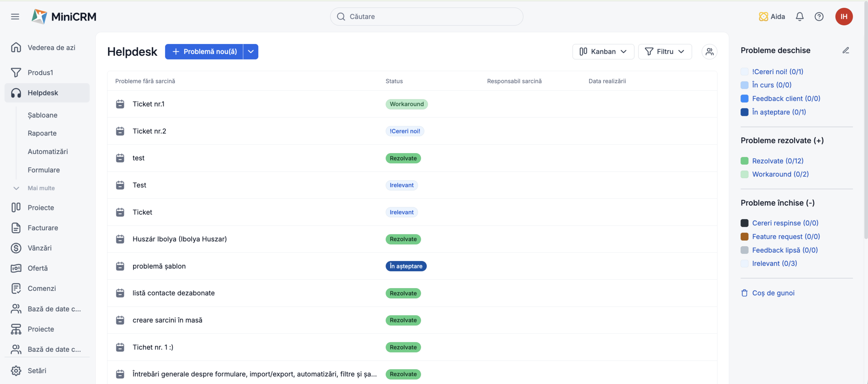Open the Kanban view dropdown
The image size is (868, 384).
[x=603, y=51]
